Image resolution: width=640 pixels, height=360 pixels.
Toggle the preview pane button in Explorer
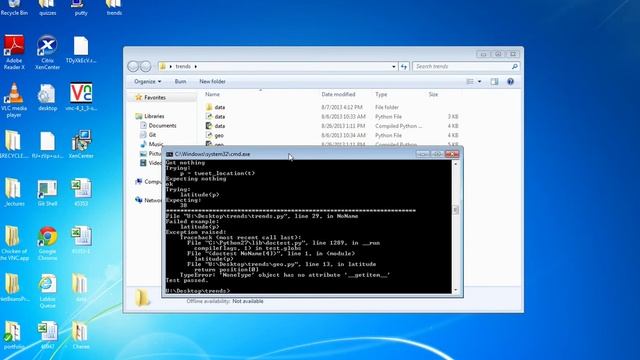point(494,82)
